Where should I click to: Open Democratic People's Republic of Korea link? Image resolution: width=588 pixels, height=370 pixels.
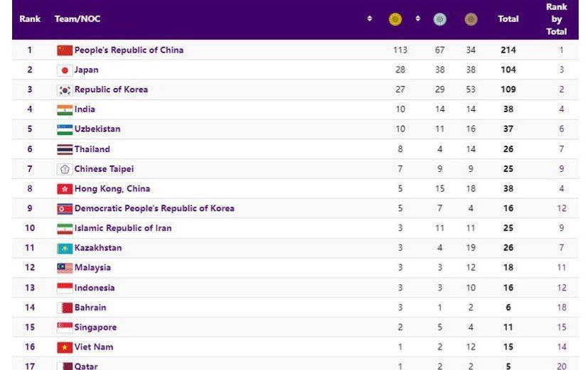(154, 209)
